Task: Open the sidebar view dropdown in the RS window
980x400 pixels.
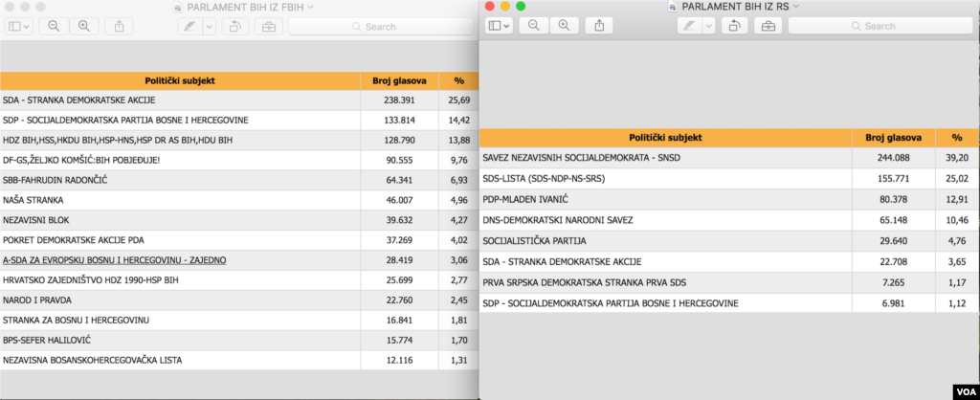Action: (x=499, y=26)
